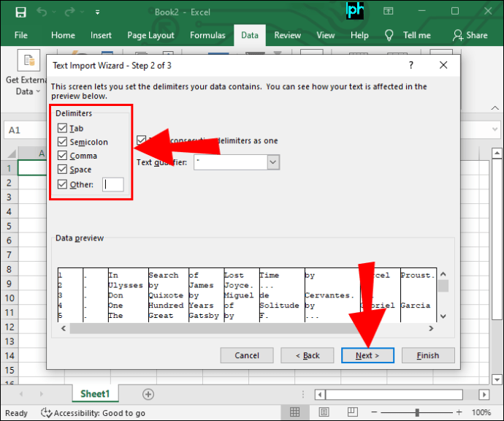Screen dimensions: 504x421
Task: Switch to Page Break Preview icon
Action: [353, 412]
